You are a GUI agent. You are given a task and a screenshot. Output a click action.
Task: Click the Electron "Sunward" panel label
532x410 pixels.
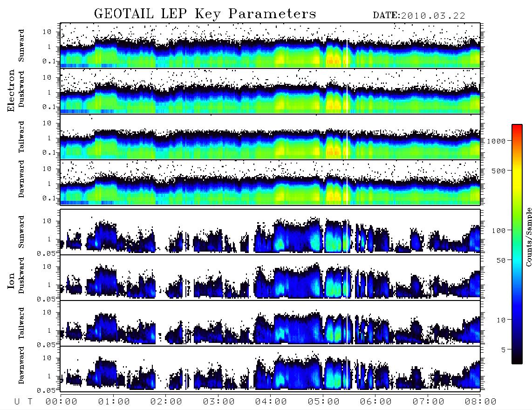tap(21, 46)
